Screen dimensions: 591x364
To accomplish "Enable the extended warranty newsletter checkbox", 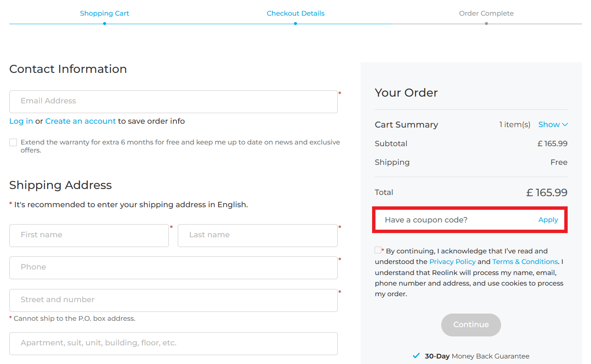I will tap(13, 142).
